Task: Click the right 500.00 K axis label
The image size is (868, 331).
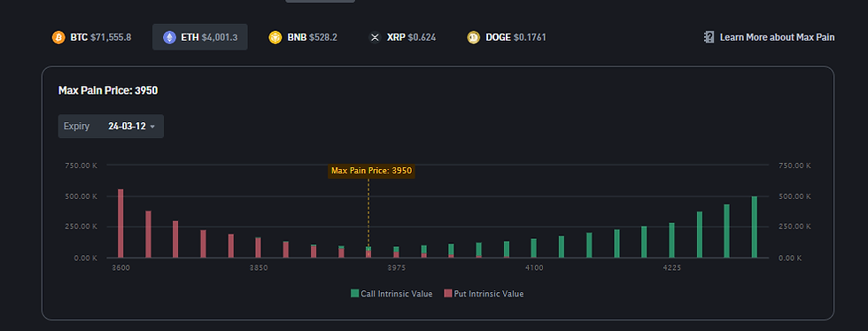Action: click(794, 196)
